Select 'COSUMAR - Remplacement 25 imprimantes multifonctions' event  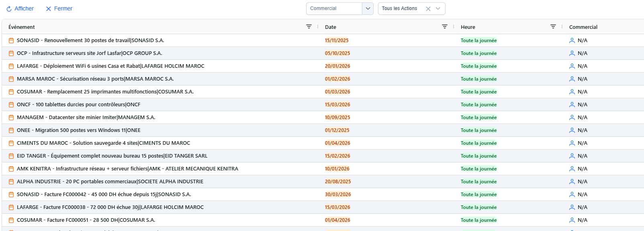pyautogui.click(x=105, y=92)
